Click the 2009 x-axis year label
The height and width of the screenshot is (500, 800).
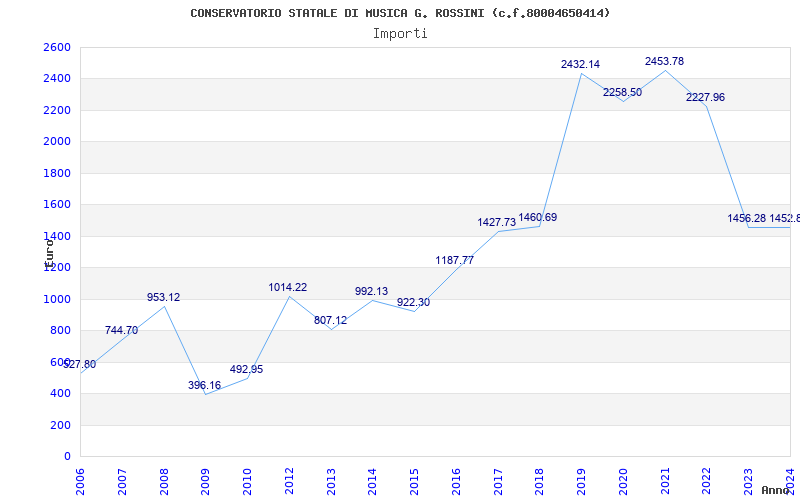click(205, 481)
